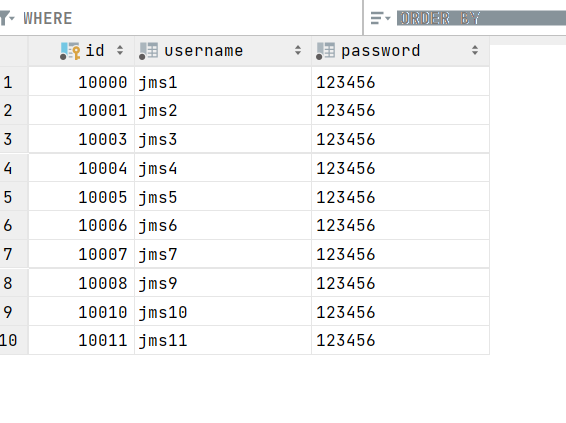Click password cell in jms6 row
566x423 pixels.
pos(401,226)
